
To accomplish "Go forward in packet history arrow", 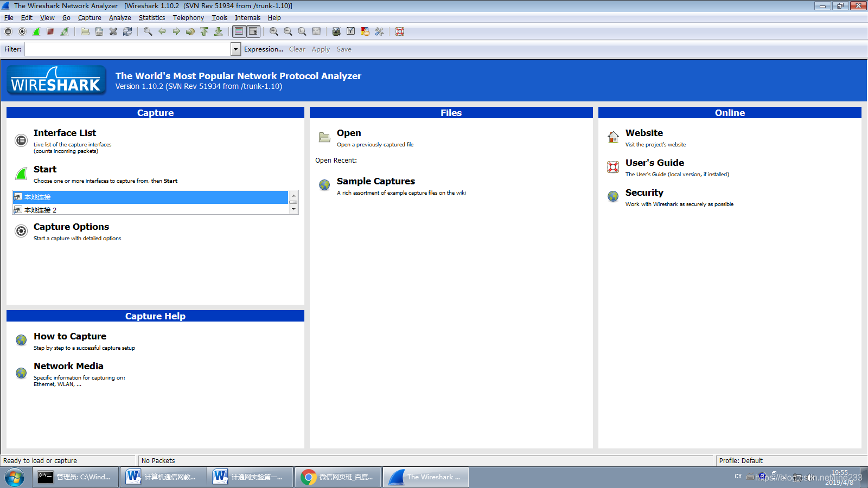I will tap(176, 31).
